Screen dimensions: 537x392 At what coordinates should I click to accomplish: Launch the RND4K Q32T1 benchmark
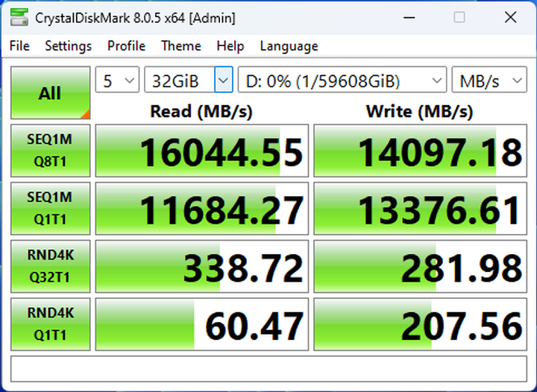(50, 266)
